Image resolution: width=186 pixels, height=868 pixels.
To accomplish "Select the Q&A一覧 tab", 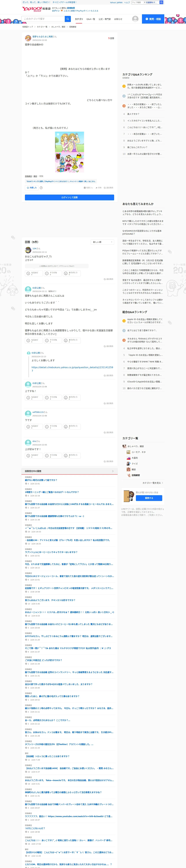I will click(x=91, y=19).
